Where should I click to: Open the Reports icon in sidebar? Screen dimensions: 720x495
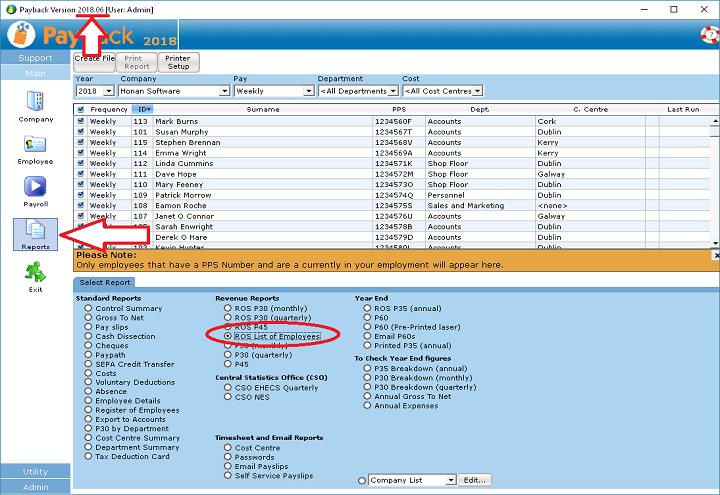click(x=35, y=234)
